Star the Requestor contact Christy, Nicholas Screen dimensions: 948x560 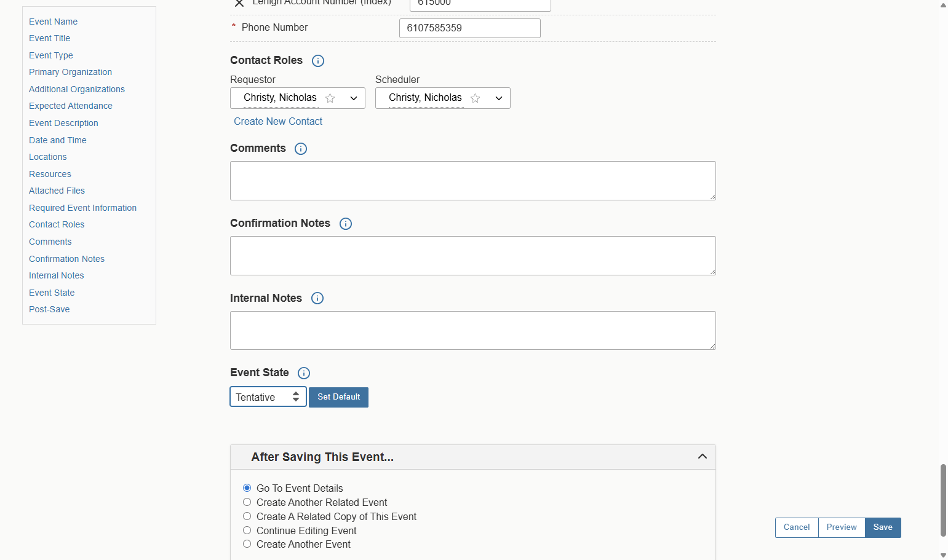click(x=330, y=98)
